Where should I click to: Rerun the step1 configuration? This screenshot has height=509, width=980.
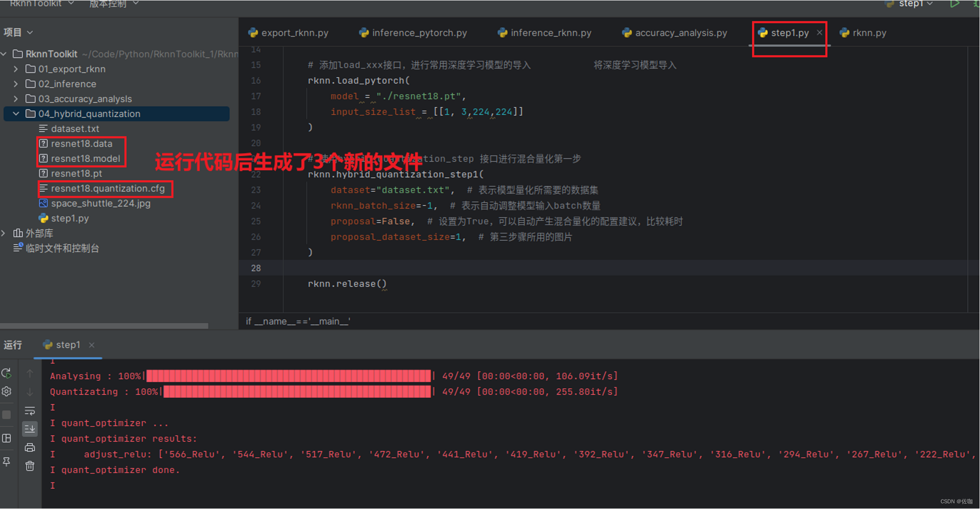point(7,373)
